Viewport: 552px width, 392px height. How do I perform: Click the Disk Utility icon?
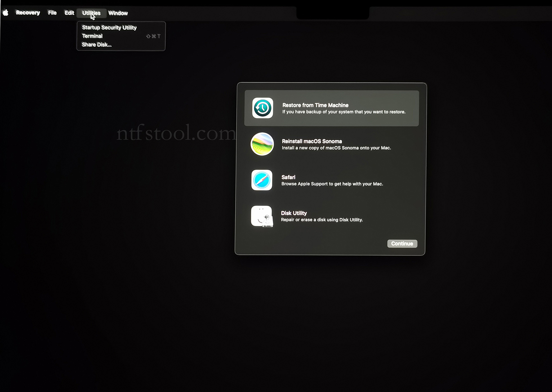pyautogui.click(x=262, y=216)
